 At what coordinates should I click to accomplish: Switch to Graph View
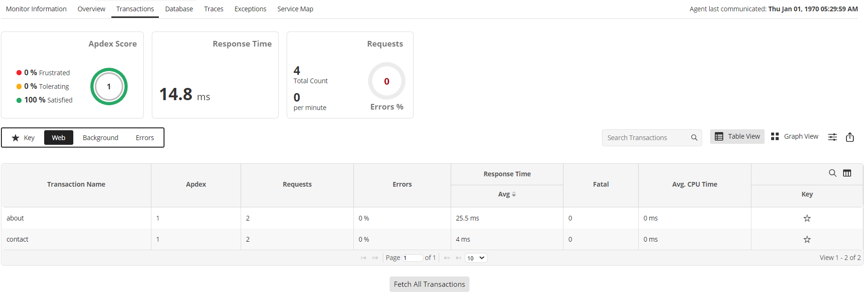click(795, 136)
